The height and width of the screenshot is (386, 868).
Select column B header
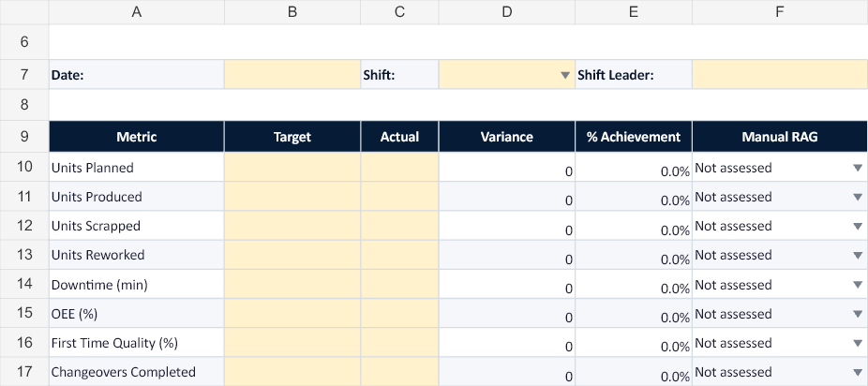[292, 12]
